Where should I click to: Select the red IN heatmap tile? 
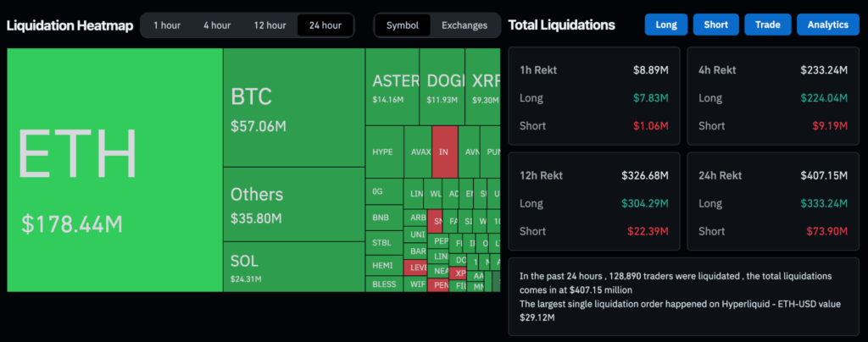(444, 152)
